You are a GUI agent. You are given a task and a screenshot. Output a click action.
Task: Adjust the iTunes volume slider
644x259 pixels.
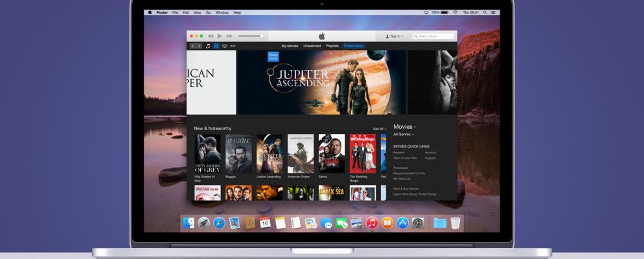[x=251, y=36]
